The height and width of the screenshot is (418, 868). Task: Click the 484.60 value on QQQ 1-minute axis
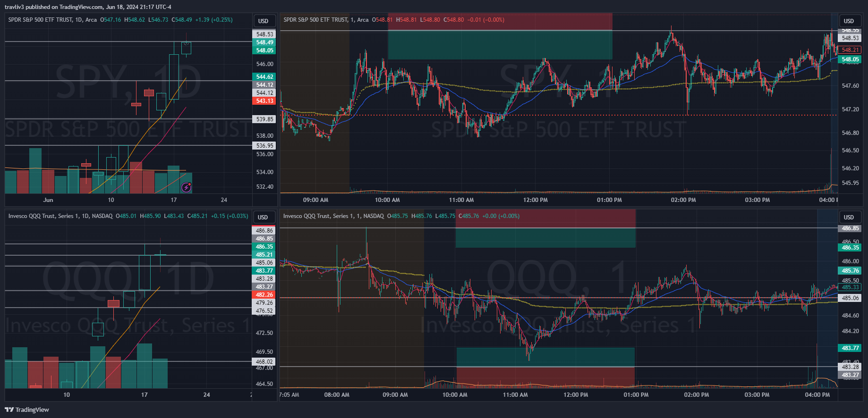(850, 316)
